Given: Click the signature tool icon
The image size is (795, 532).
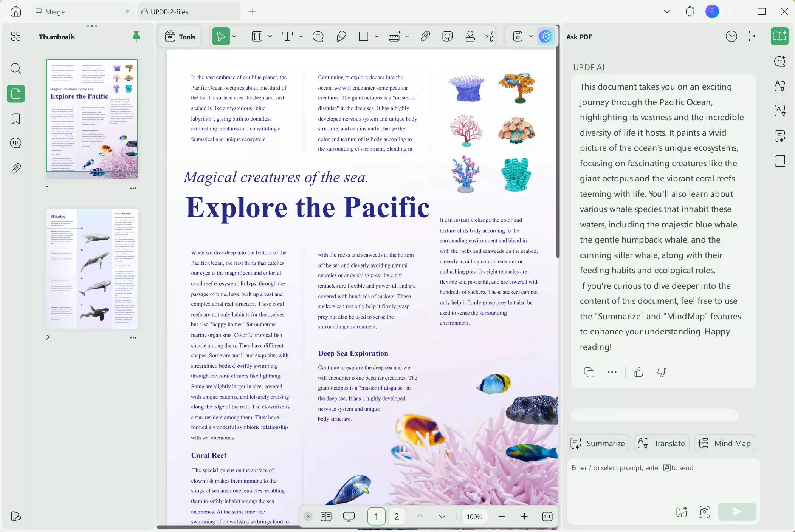Looking at the screenshot, I should click(490, 36).
